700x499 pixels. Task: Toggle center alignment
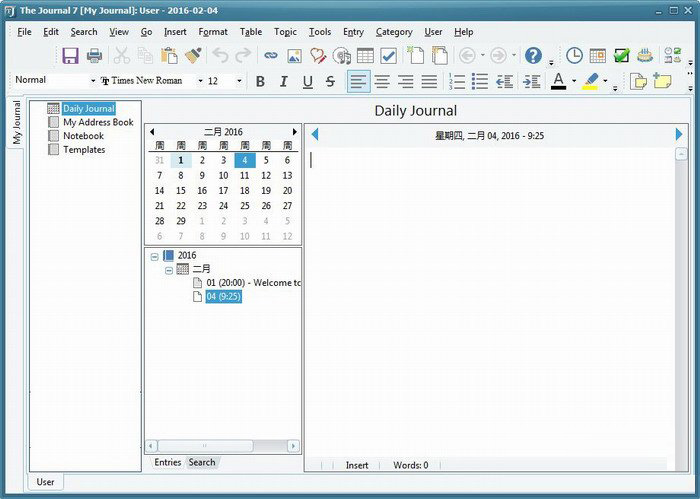click(x=382, y=82)
